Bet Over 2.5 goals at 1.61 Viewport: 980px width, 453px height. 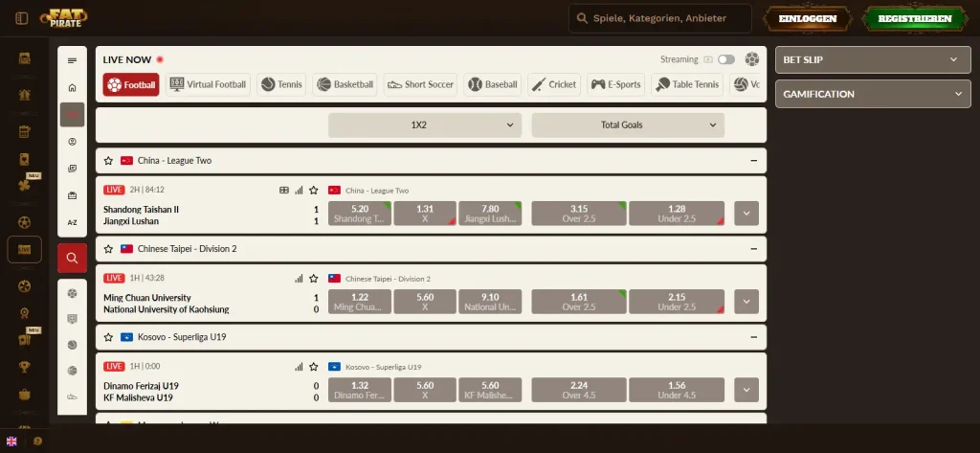tap(579, 302)
